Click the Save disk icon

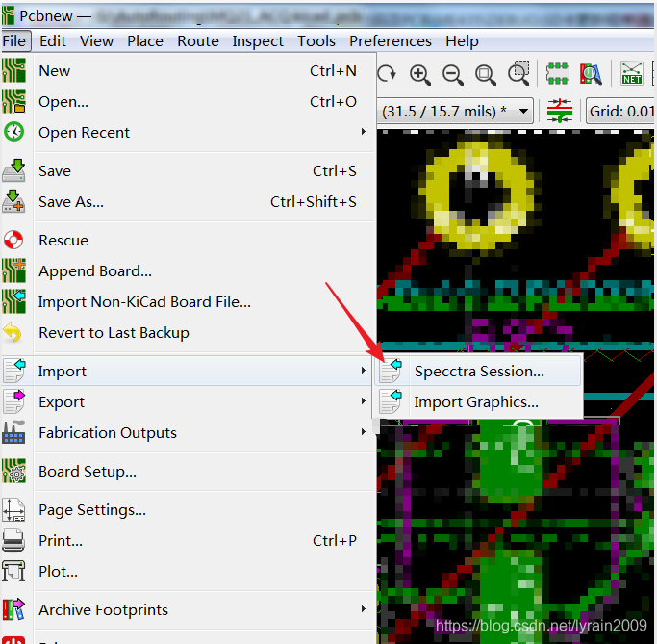(x=13, y=170)
